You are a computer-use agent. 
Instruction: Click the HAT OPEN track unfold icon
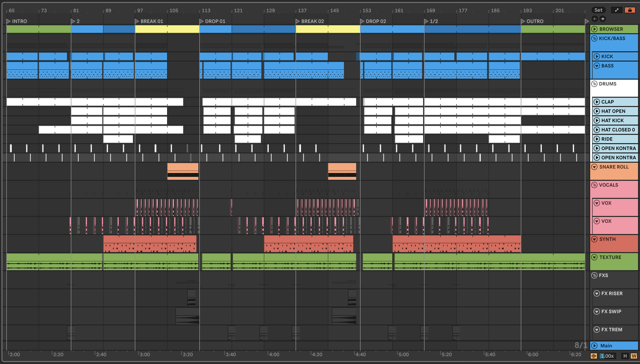click(x=597, y=111)
